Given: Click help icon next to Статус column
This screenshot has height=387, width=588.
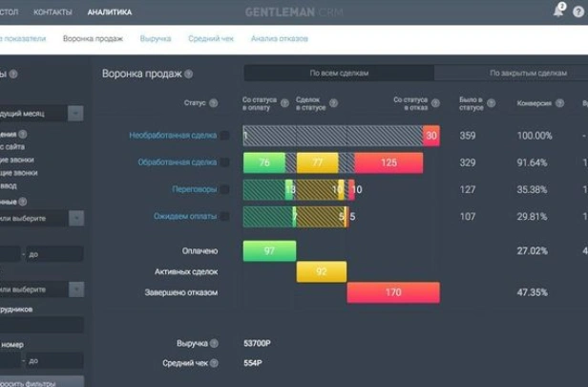Looking at the screenshot, I should pos(214,101).
